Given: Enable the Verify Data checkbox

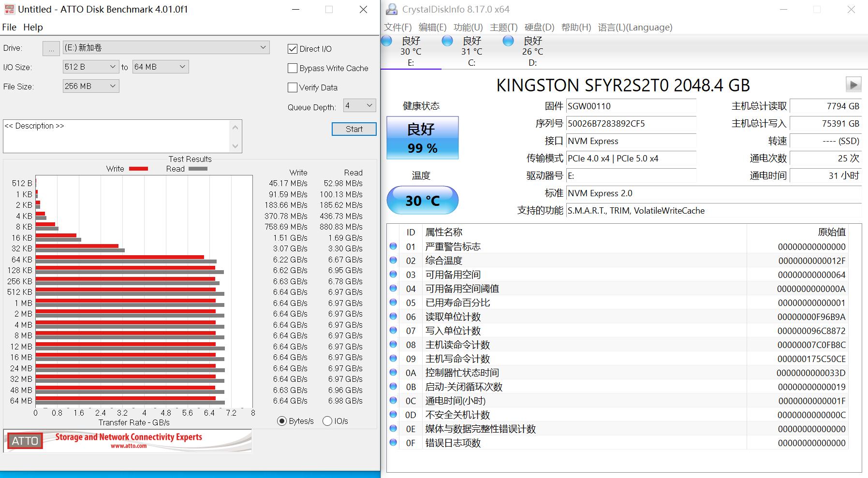Looking at the screenshot, I should click(x=292, y=87).
